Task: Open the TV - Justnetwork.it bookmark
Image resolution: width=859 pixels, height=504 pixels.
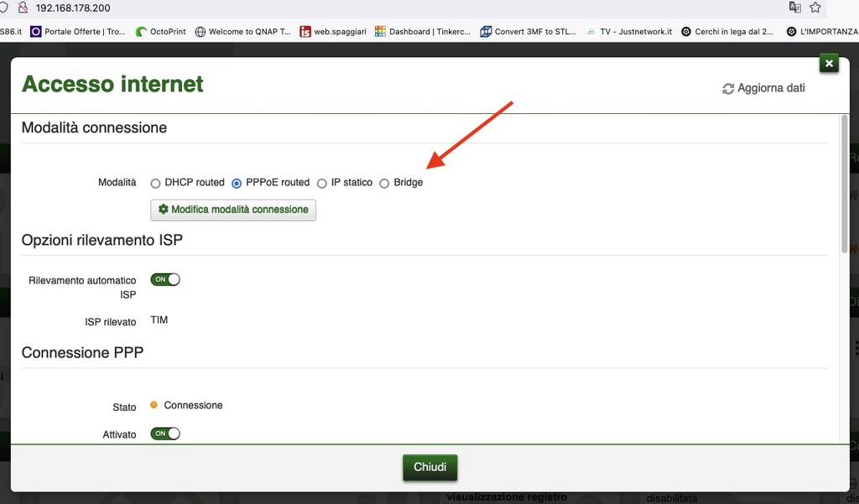Action: [x=629, y=32]
